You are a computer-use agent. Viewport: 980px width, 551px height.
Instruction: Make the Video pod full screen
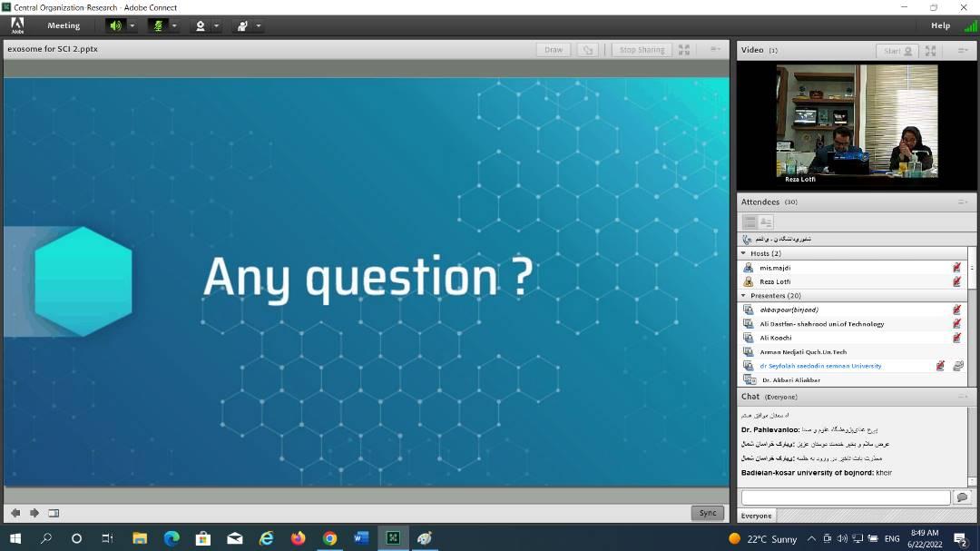(931, 51)
